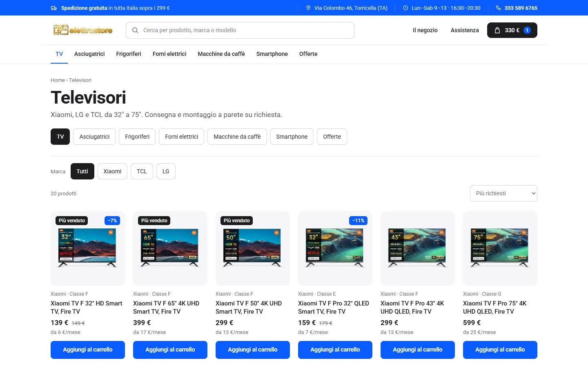
Task: Select the Offerte category chip
Action: 332,137
